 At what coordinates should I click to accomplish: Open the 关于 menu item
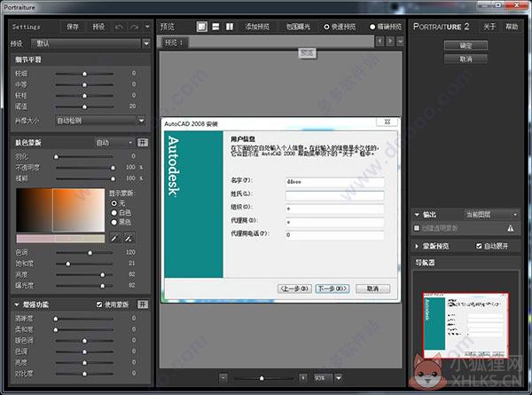point(489,27)
